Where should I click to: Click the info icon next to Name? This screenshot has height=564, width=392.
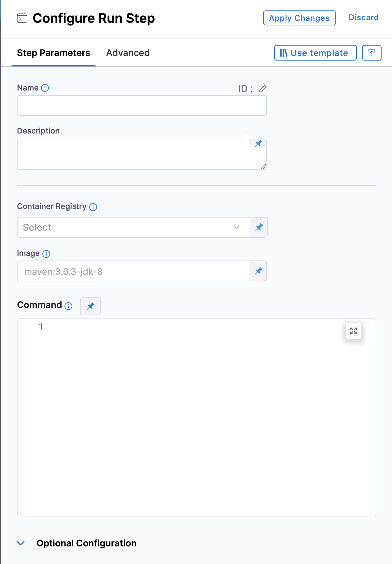tap(45, 88)
